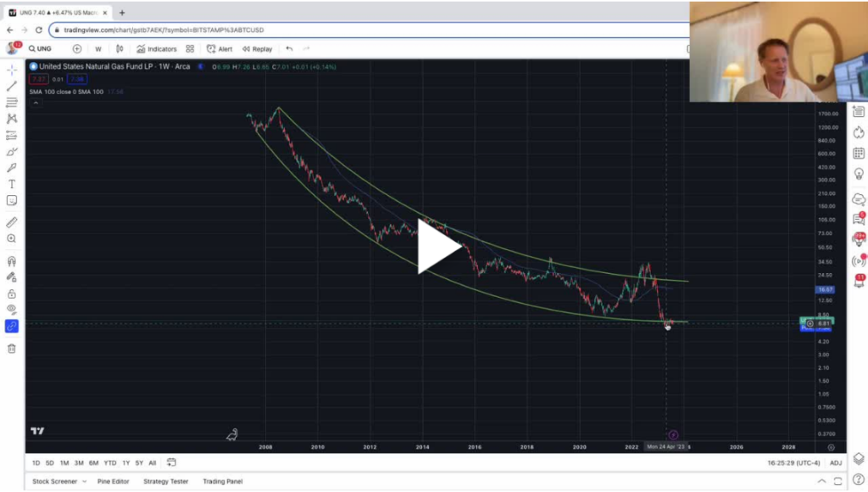Hide all drawings with eye icon
Image resolution: width=868 pixels, height=492 pixels.
pos(12,310)
